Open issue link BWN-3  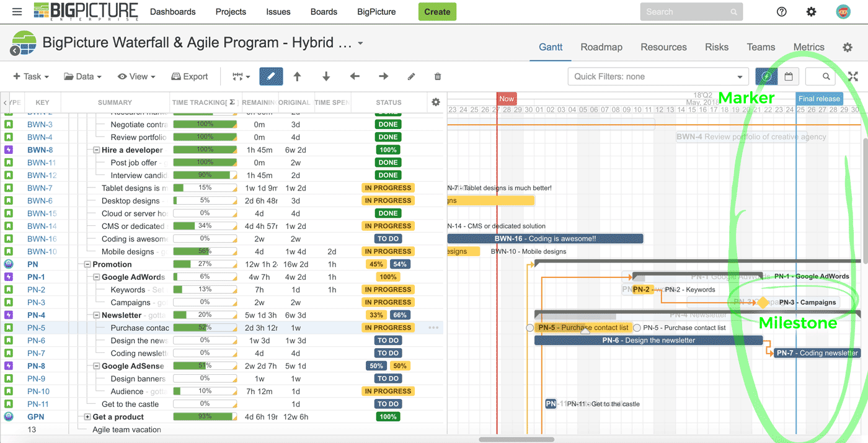click(x=40, y=125)
